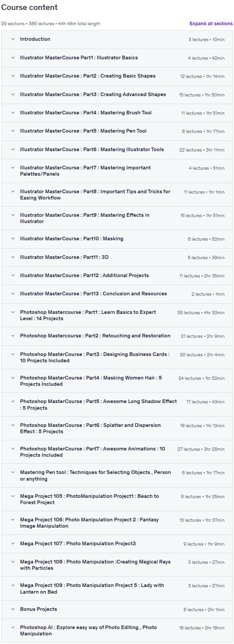Viewport: 234px width, 644px height.
Task: Click the '6 lectures • 2hr 1min' text
Action: [x=204, y=610]
